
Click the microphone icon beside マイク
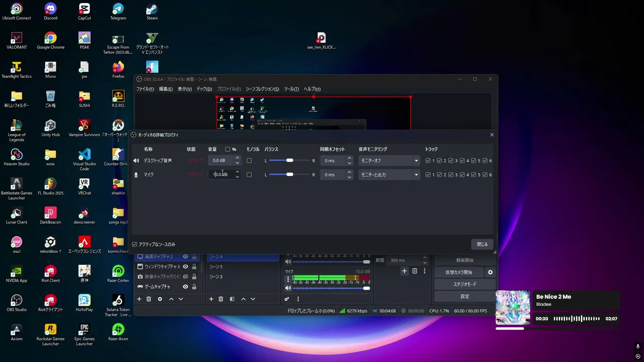136,175
